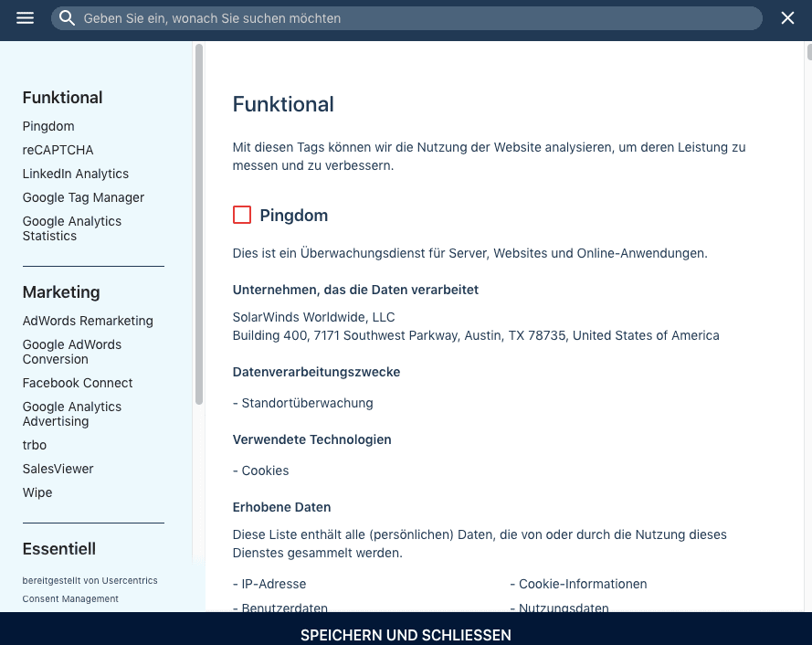Select Wipe in the sidebar
The image size is (812, 645).
coord(37,492)
